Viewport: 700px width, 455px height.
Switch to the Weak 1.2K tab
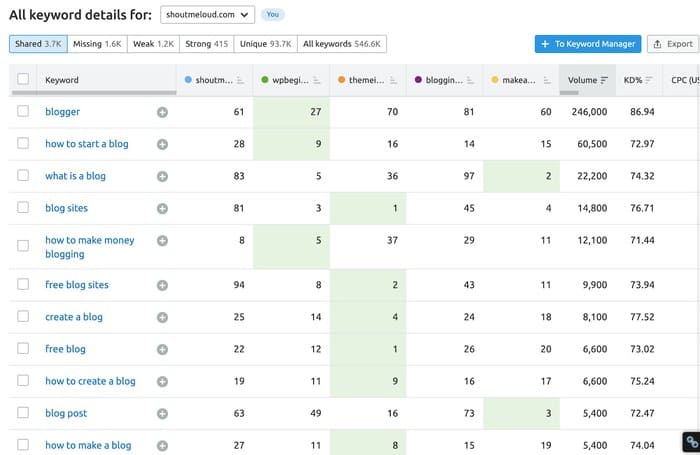pos(154,44)
